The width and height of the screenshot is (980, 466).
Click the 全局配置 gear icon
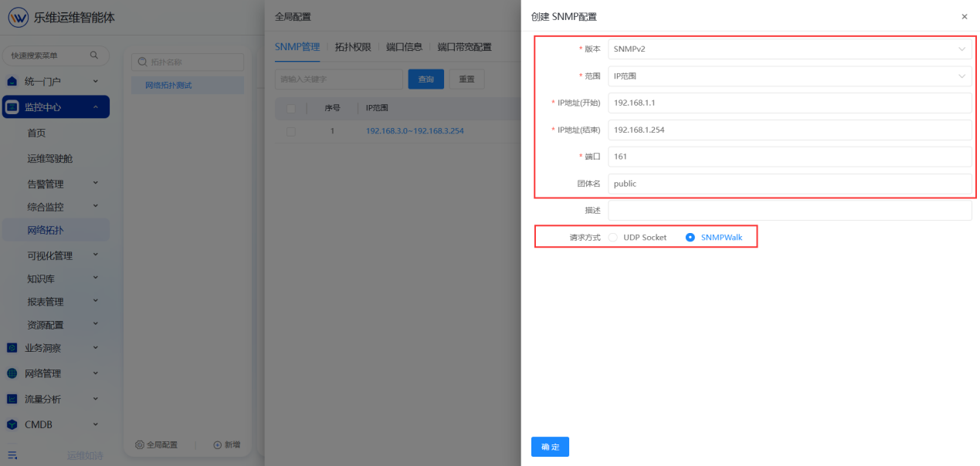pyautogui.click(x=139, y=445)
